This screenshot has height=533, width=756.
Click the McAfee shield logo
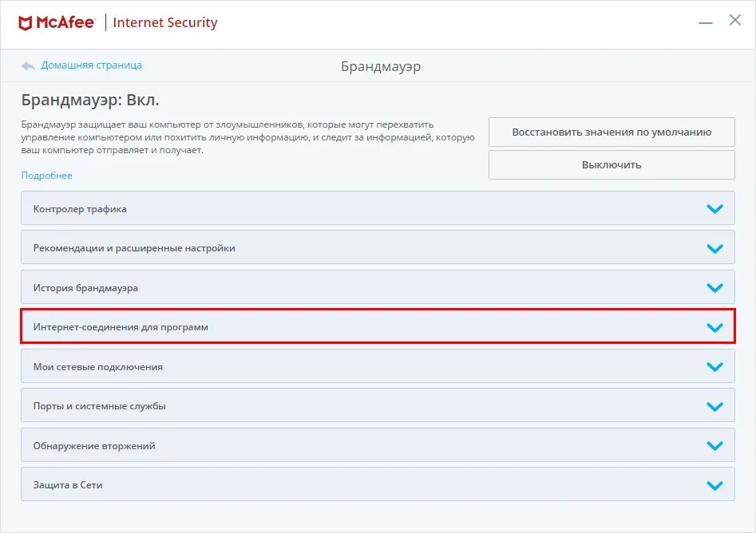[x=26, y=22]
